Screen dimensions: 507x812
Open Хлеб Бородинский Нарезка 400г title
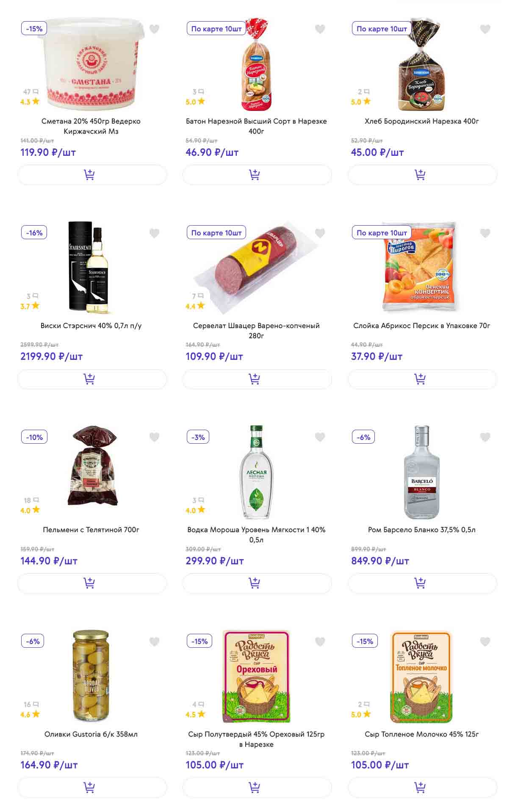click(x=421, y=121)
